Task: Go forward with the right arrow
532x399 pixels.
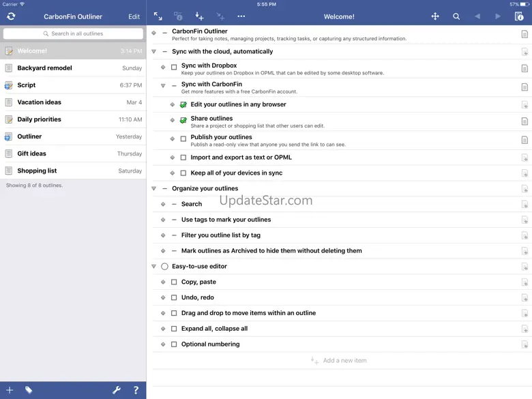Action: pos(498,16)
